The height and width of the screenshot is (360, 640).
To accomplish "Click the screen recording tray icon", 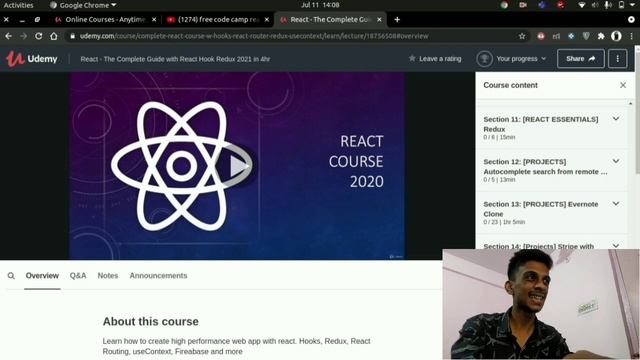I will tap(523, 5).
